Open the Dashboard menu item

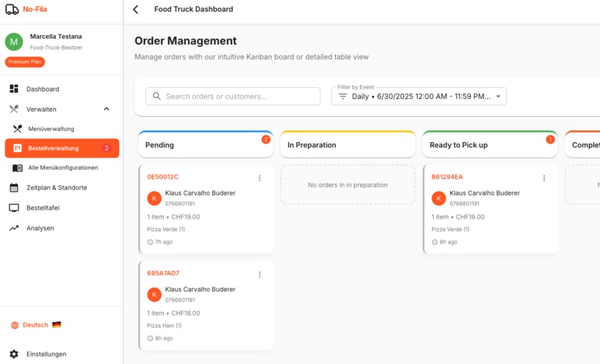[62, 89]
